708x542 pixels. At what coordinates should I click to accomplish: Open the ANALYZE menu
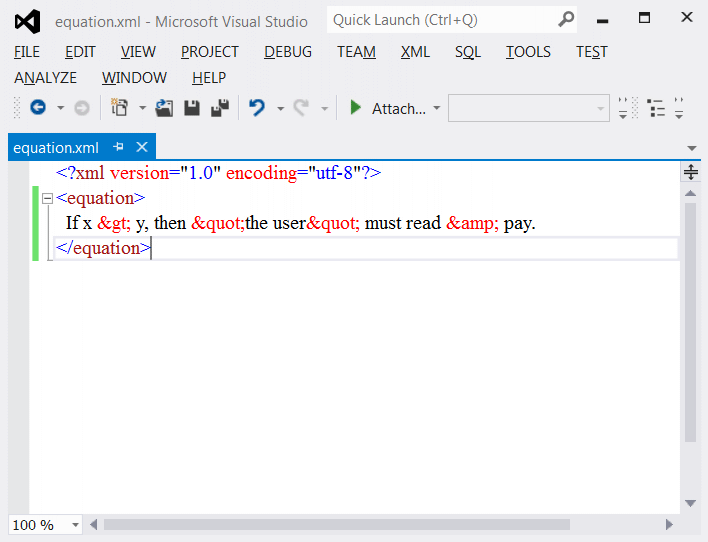click(45, 78)
